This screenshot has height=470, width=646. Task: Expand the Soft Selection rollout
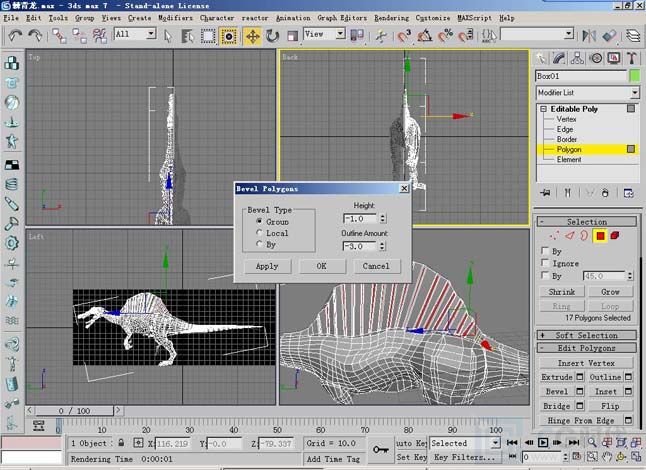point(587,335)
